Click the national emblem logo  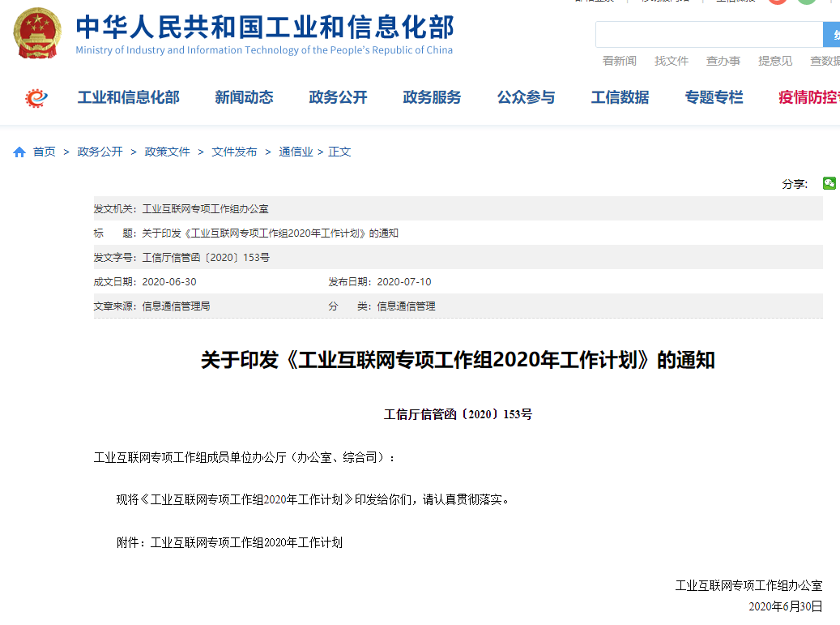pyautogui.click(x=37, y=32)
